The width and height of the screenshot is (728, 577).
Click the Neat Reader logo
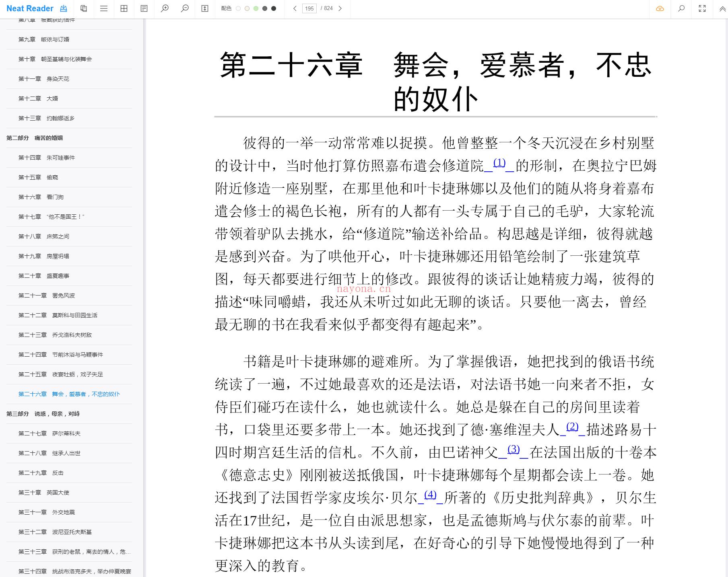[x=30, y=8]
